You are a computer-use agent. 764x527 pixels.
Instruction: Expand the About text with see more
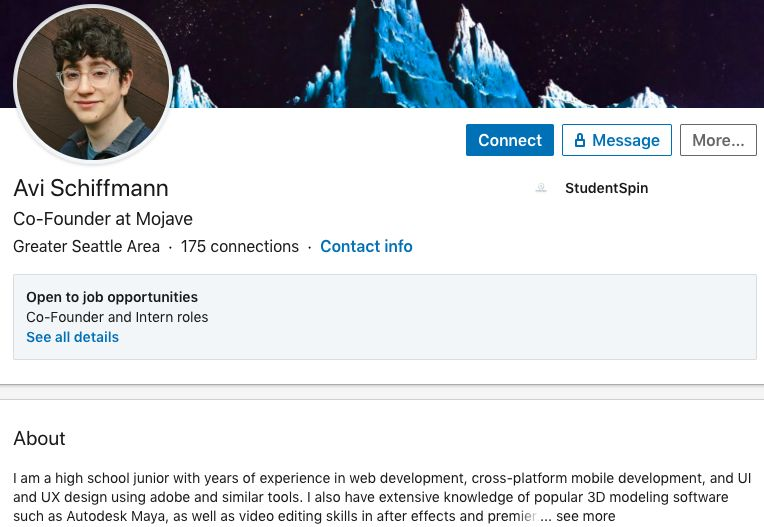point(586,516)
